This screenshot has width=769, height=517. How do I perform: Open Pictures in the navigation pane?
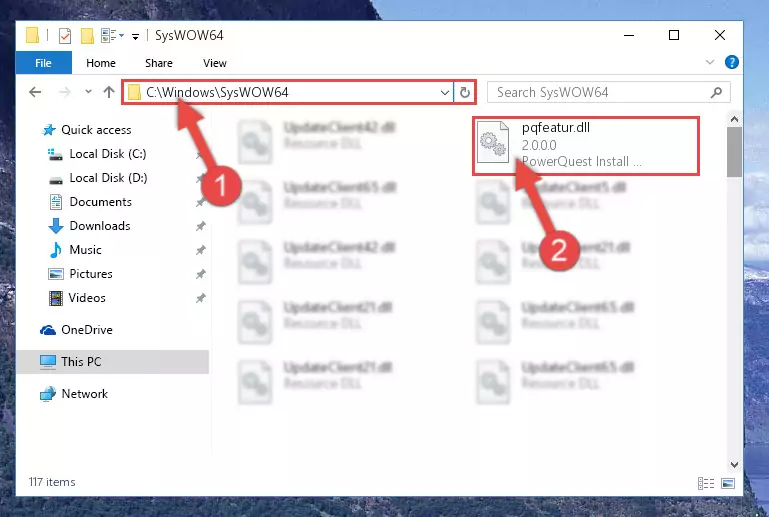[x=91, y=274]
